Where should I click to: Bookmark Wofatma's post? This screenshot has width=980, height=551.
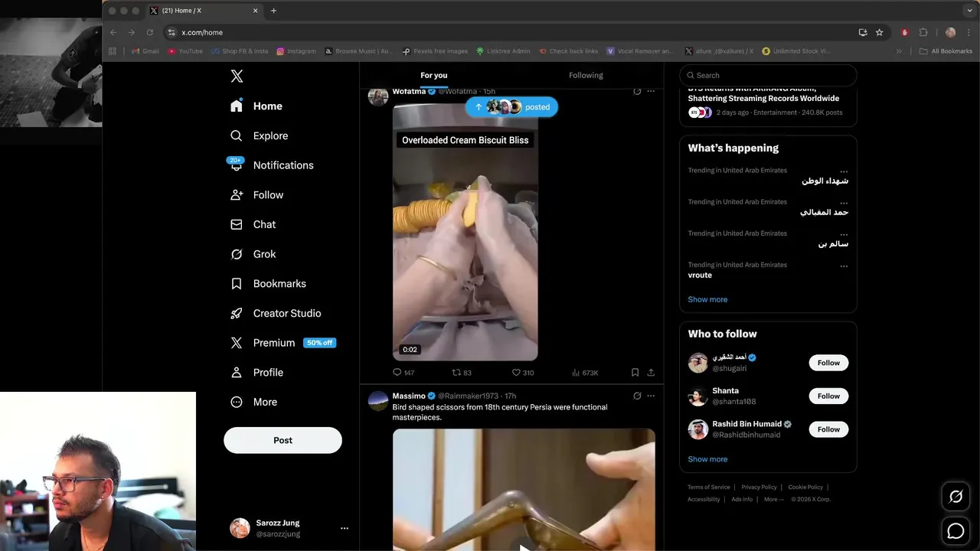[635, 373]
